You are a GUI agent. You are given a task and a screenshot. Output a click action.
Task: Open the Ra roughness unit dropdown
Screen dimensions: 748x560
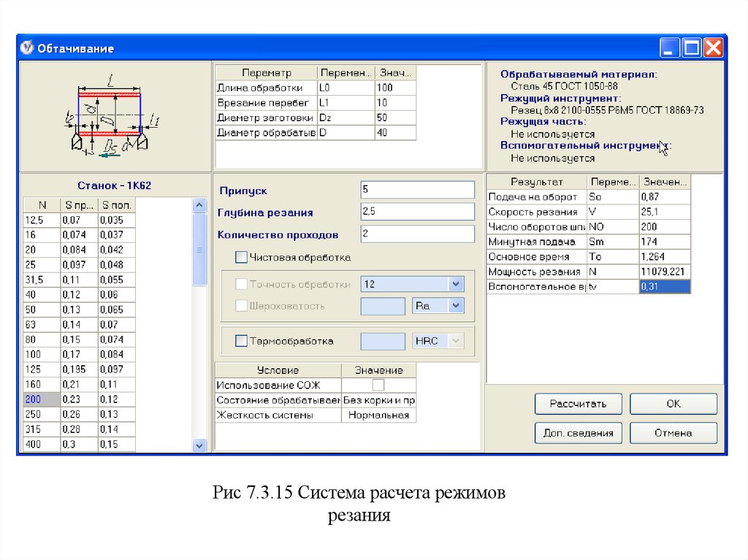456,306
